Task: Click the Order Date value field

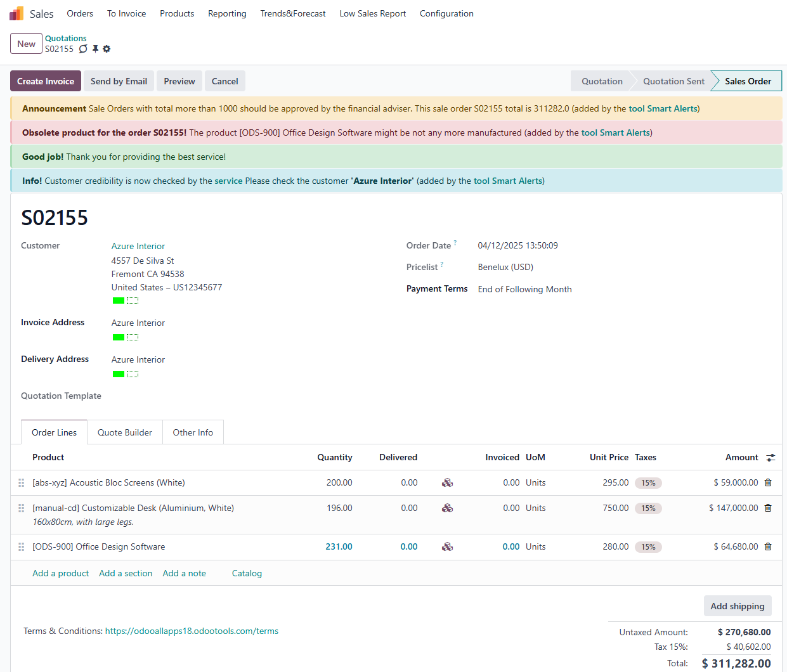Action: pos(518,245)
